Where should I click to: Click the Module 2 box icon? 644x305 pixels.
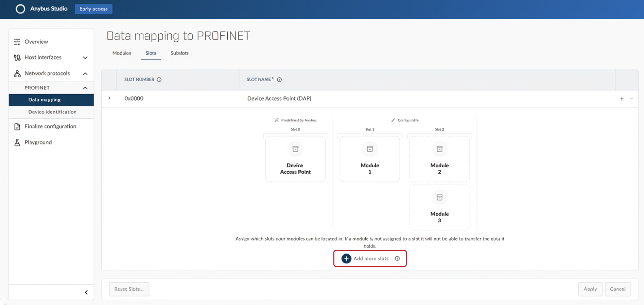pos(440,149)
